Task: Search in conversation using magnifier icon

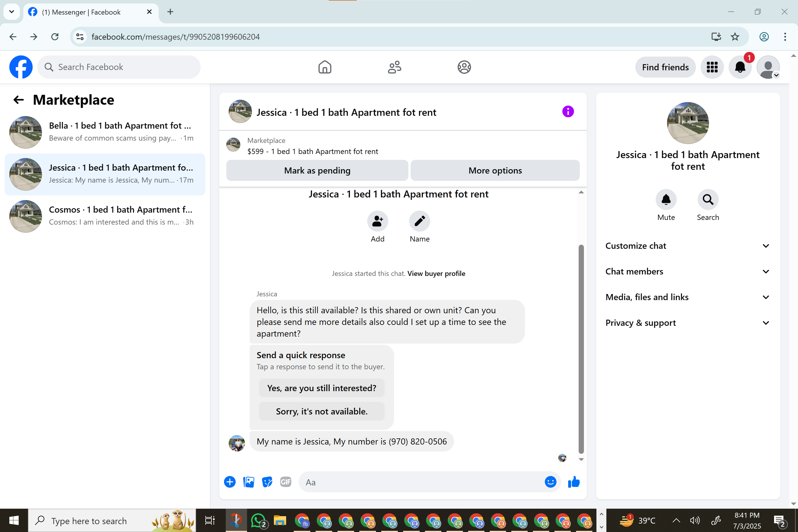Action: tap(708, 199)
